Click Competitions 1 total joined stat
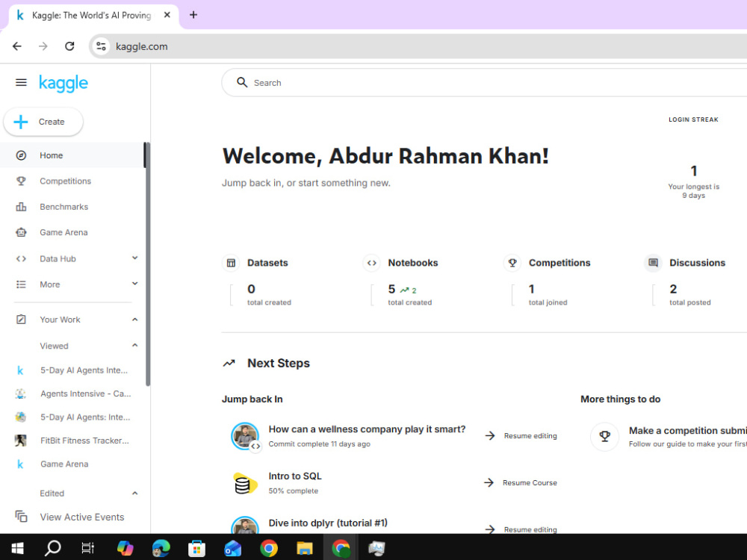The height and width of the screenshot is (560, 747). coord(548,295)
